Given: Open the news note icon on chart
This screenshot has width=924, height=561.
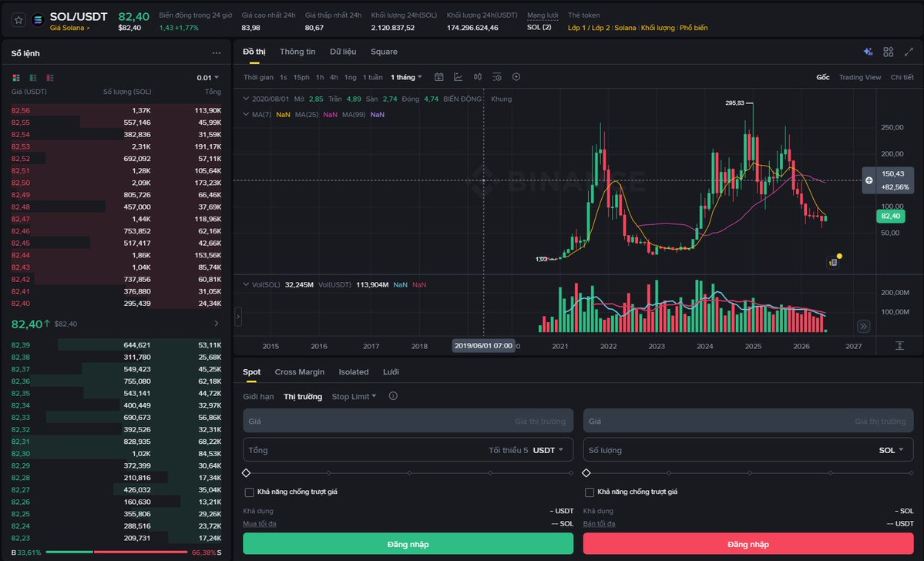Looking at the screenshot, I should [x=833, y=262].
